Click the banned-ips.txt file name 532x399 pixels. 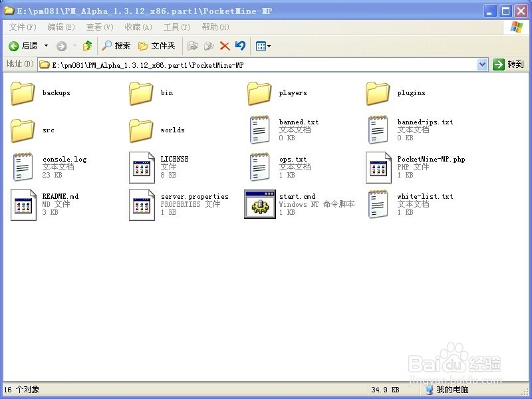point(425,122)
